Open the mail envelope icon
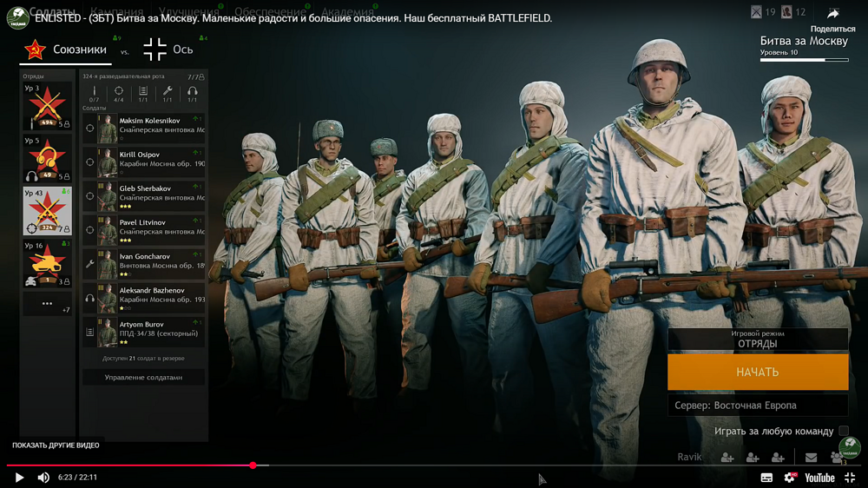 pos(811,458)
